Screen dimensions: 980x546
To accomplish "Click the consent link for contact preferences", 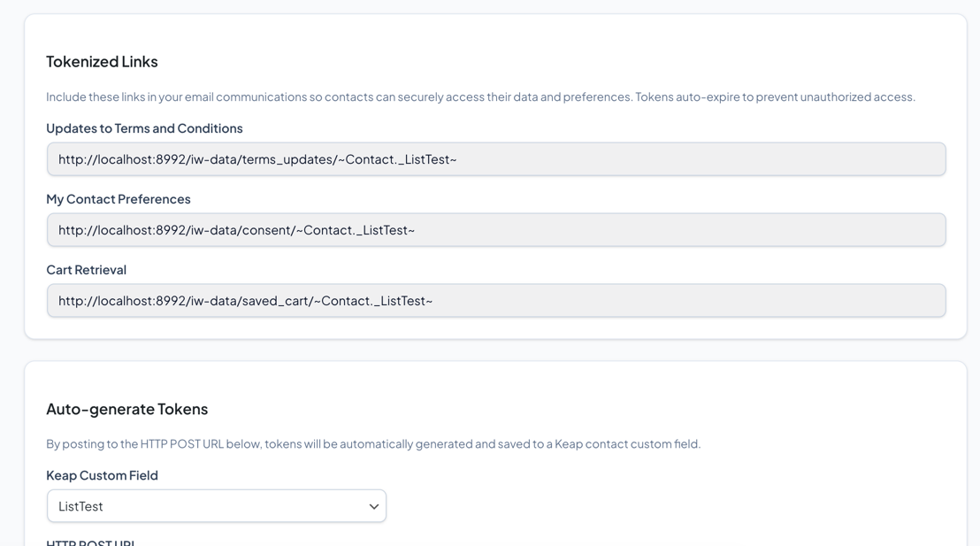I will pyautogui.click(x=236, y=229).
